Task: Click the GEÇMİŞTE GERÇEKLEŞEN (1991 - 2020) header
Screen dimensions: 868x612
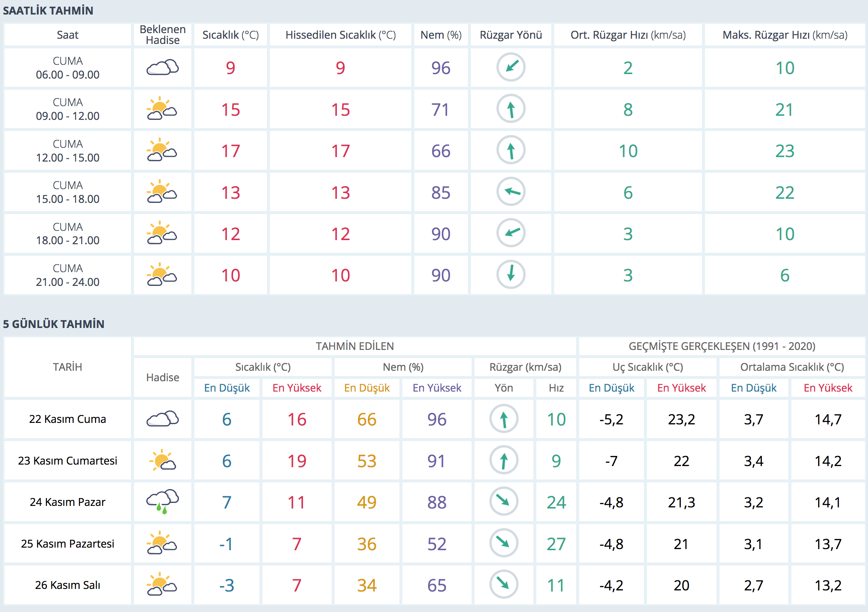Action: pos(721,346)
